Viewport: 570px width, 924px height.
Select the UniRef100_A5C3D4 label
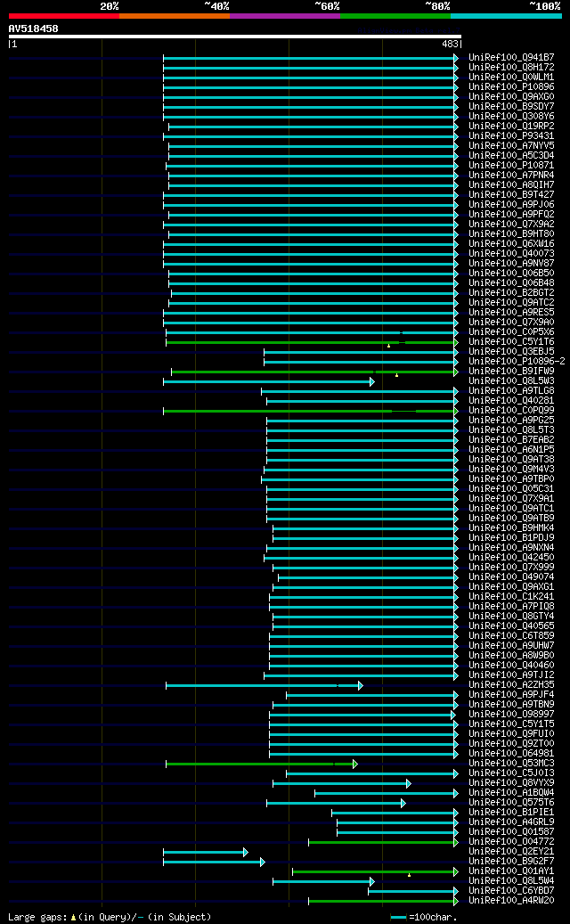point(511,156)
